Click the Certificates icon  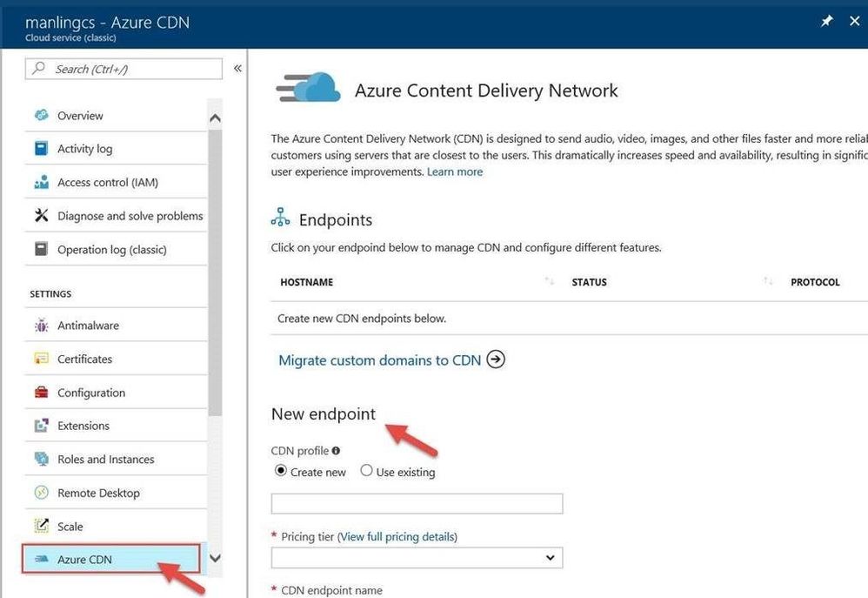(42, 359)
